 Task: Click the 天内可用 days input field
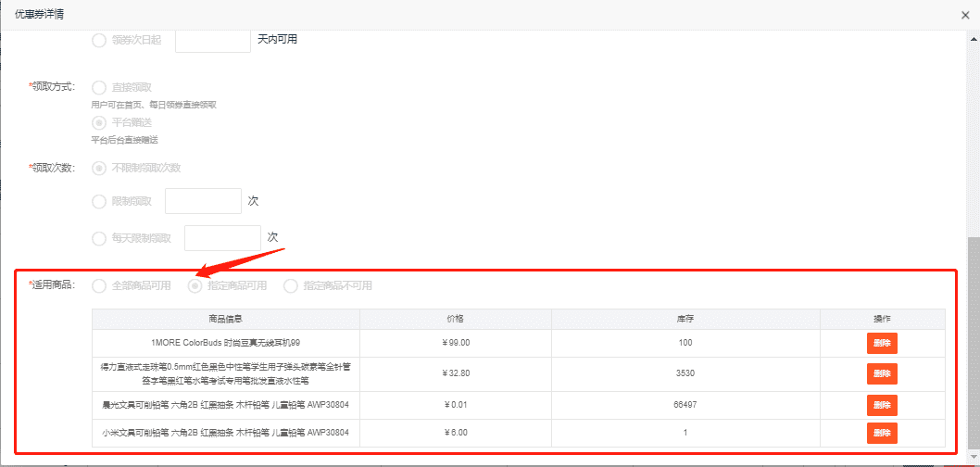point(213,40)
